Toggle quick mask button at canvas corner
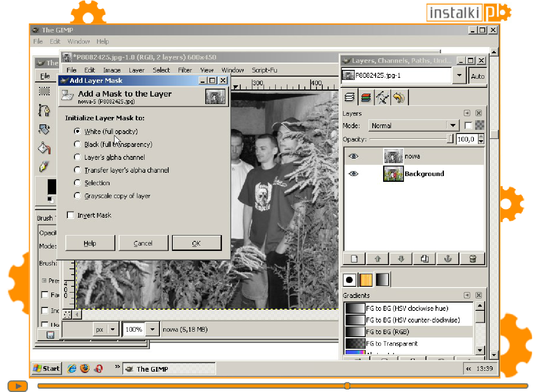This screenshot has height=392, width=538. pos(67,315)
